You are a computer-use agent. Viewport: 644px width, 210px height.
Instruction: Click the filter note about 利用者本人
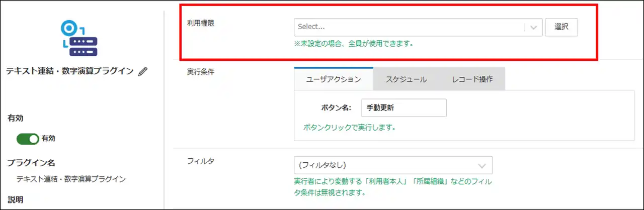392,187
